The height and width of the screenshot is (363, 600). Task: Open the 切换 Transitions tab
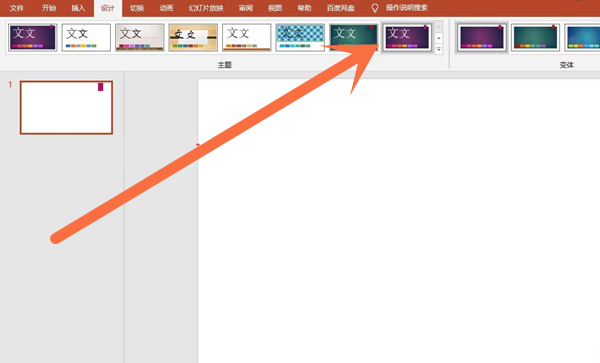(x=137, y=8)
